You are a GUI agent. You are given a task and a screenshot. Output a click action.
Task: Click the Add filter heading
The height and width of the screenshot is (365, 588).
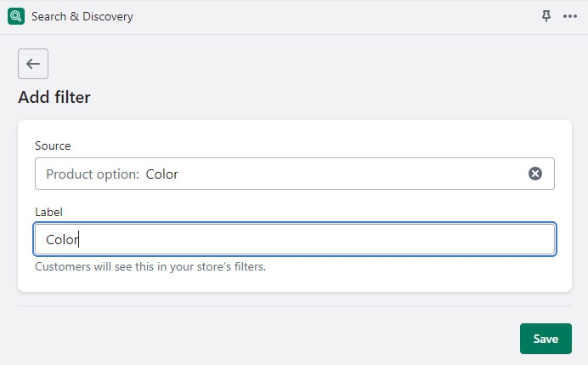pyautogui.click(x=54, y=97)
